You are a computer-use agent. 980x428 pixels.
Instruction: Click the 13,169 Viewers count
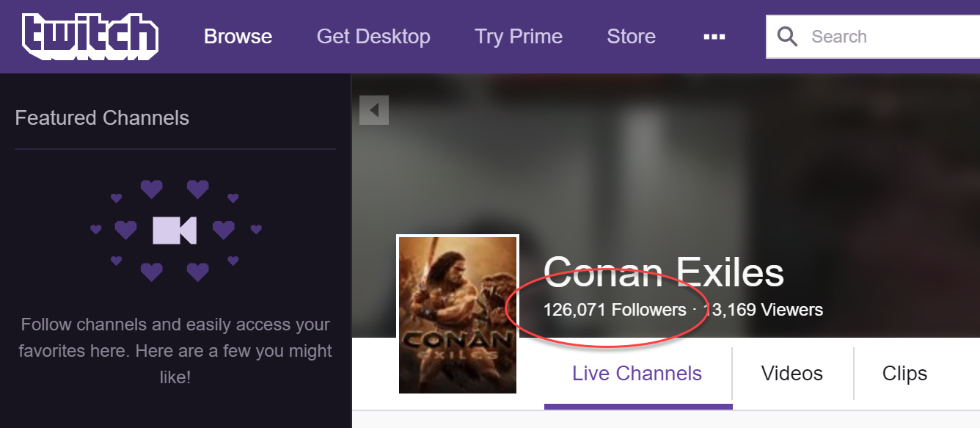click(x=763, y=310)
